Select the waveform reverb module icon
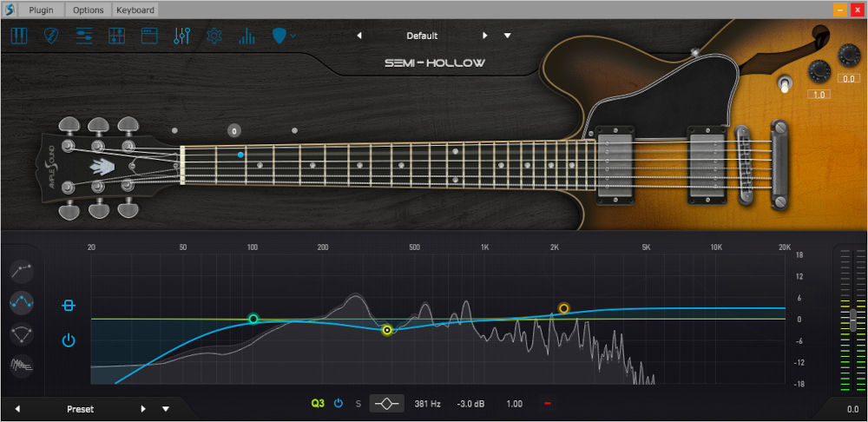The width and height of the screenshot is (868, 422). pyautogui.click(x=22, y=366)
